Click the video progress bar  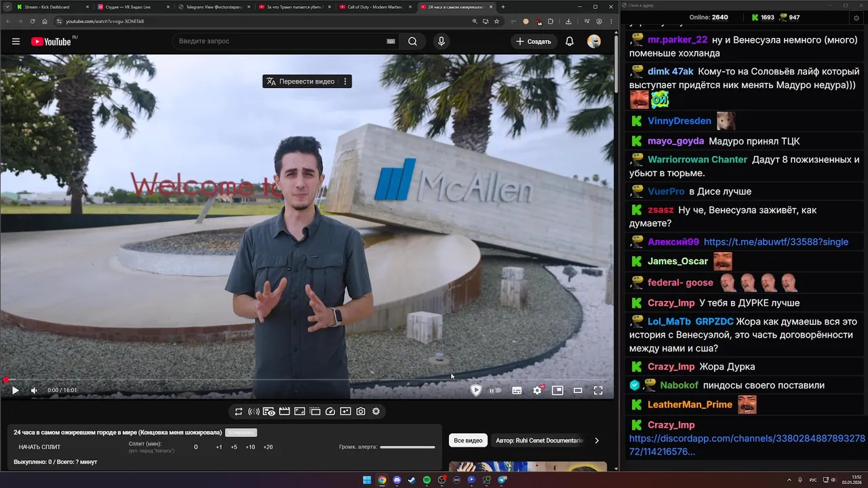point(307,380)
